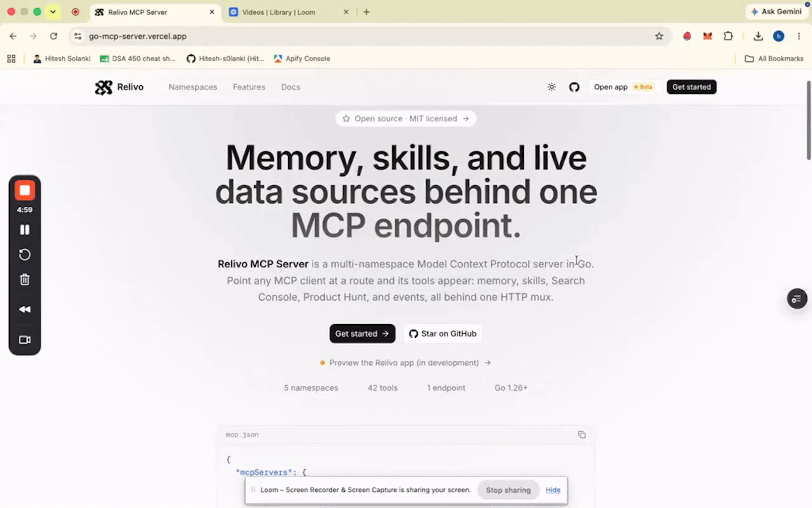Open the apps grid in bookmarks bar
Viewport: 812px width, 508px height.
coord(11,58)
